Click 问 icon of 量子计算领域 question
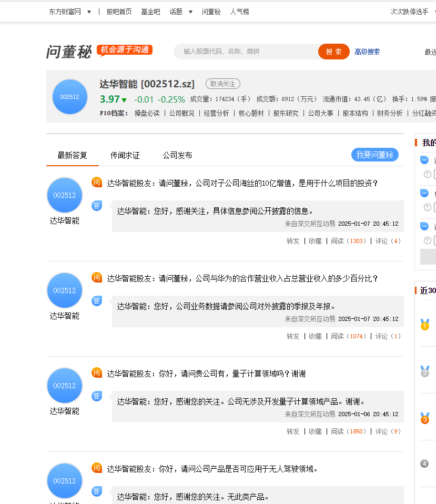The width and height of the screenshot is (436, 504). [97, 372]
